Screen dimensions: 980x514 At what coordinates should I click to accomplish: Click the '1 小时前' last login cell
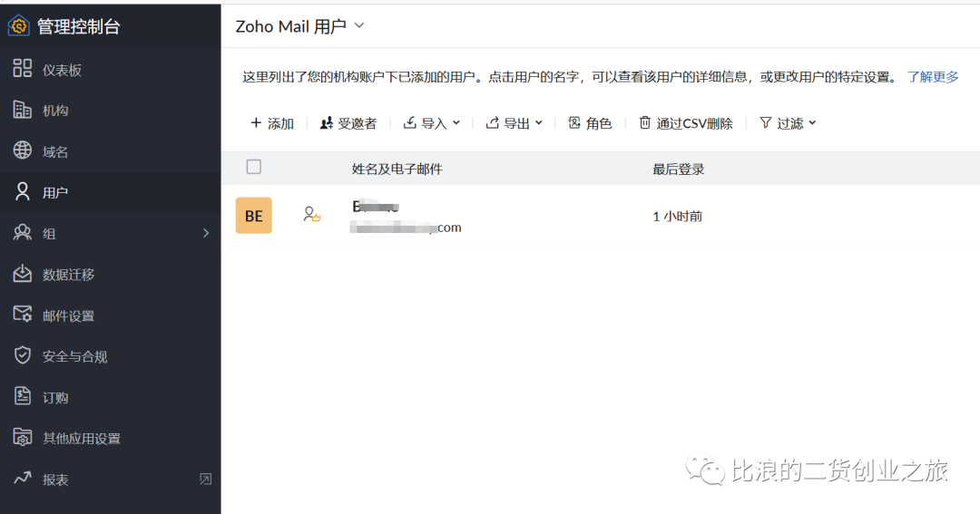click(x=678, y=216)
